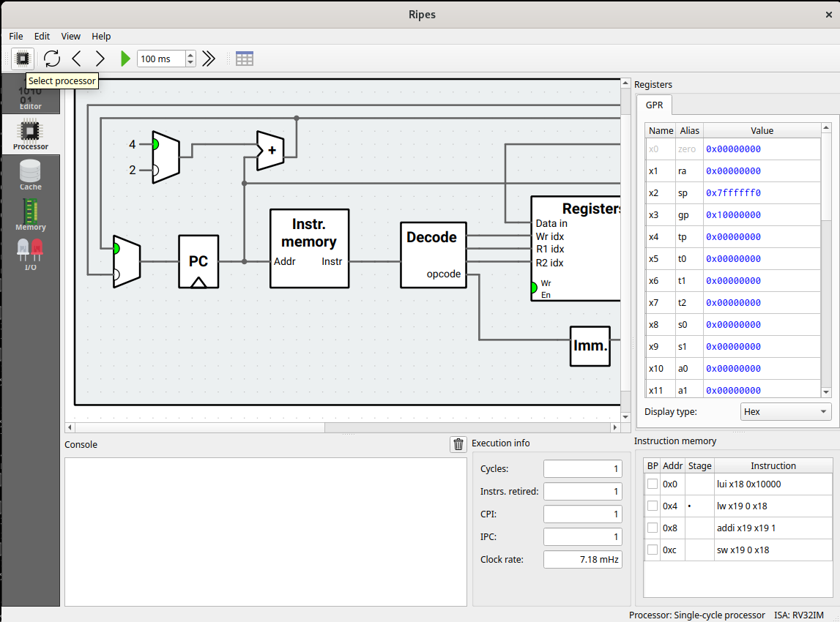Click processor view horizontal scrollbar left arrow
The image size is (840, 622).
pyautogui.click(x=70, y=427)
